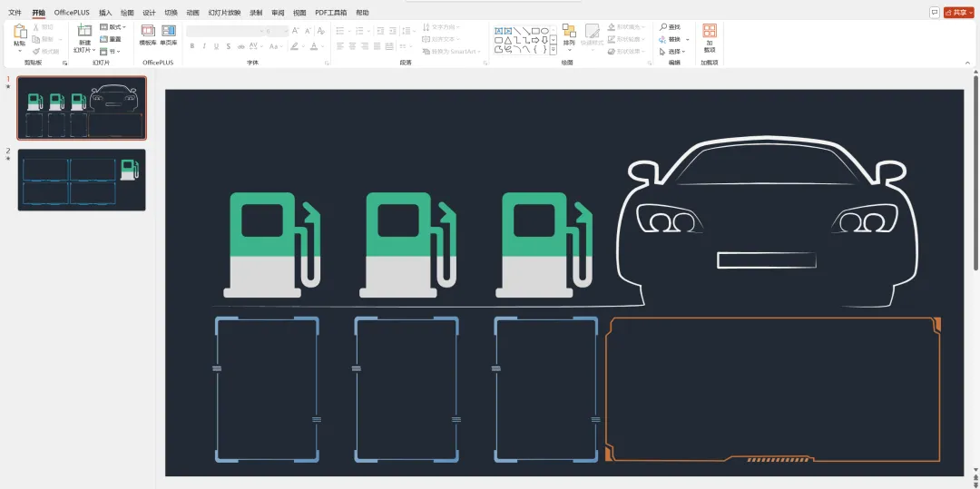Switch to the Insert (插入) tab
Viewport: 980px width, 489px height.
pyautogui.click(x=105, y=13)
